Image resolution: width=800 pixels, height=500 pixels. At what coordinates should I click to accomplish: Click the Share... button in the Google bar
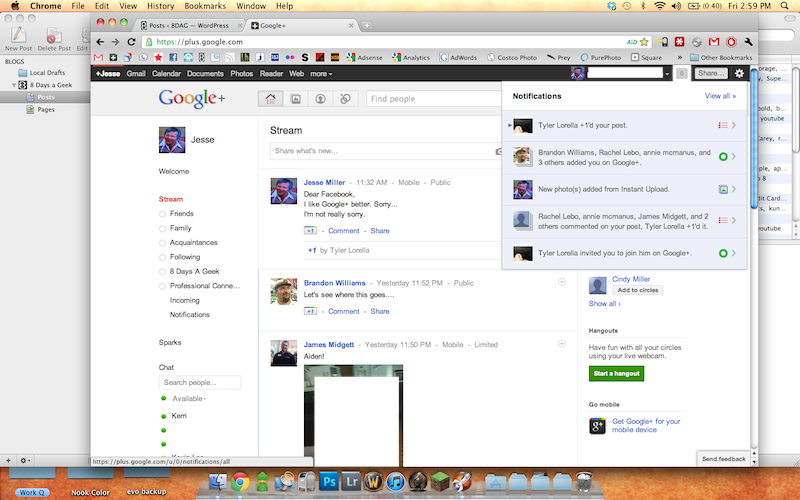tap(711, 73)
